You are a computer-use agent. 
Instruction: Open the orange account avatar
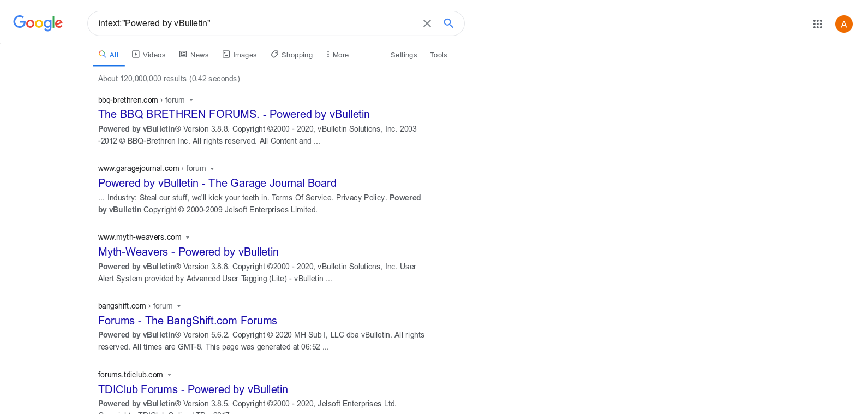coord(843,24)
